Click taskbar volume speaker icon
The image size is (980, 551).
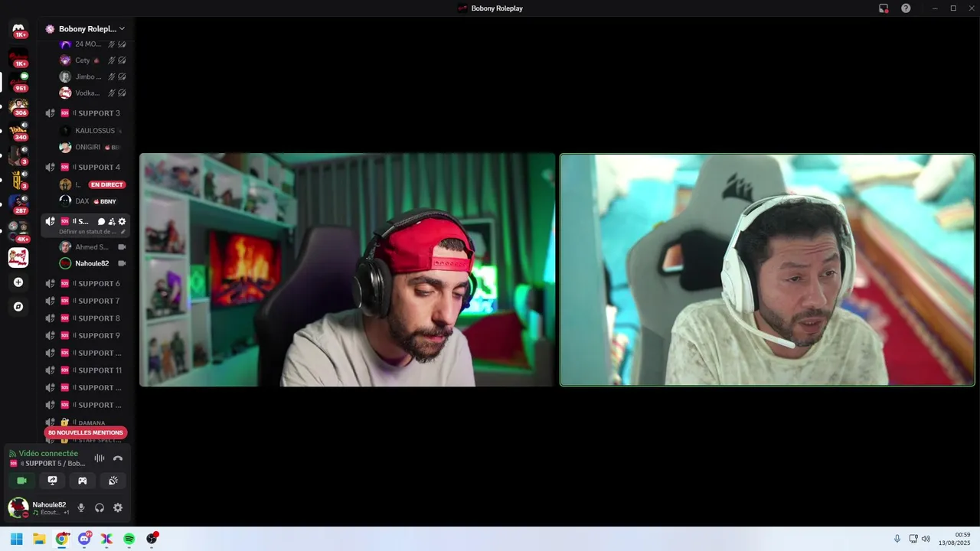pyautogui.click(x=926, y=539)
